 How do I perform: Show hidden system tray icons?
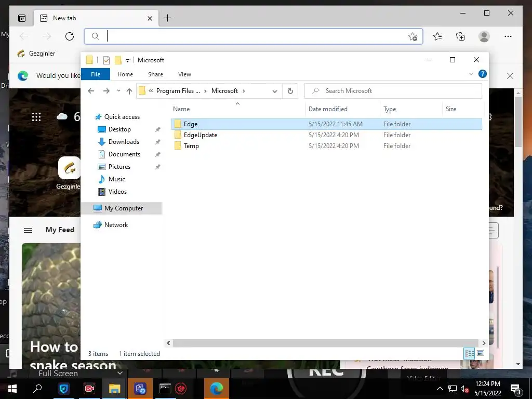tap(440, 389)
